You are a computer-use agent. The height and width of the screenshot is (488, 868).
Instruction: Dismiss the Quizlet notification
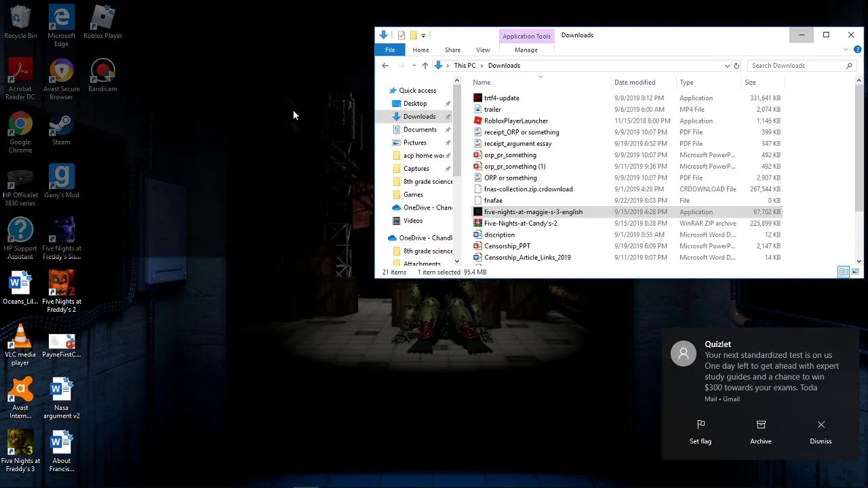tap(821, 432)
